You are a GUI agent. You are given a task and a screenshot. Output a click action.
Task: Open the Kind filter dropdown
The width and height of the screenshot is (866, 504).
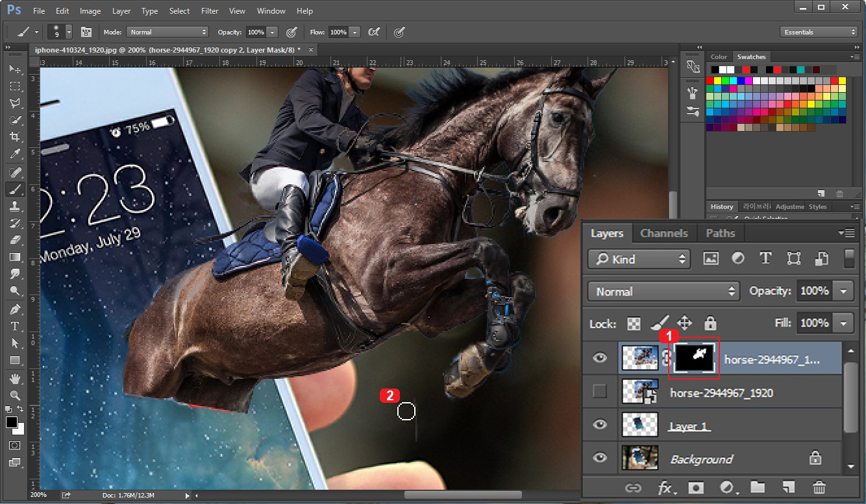tap(638, 259)
